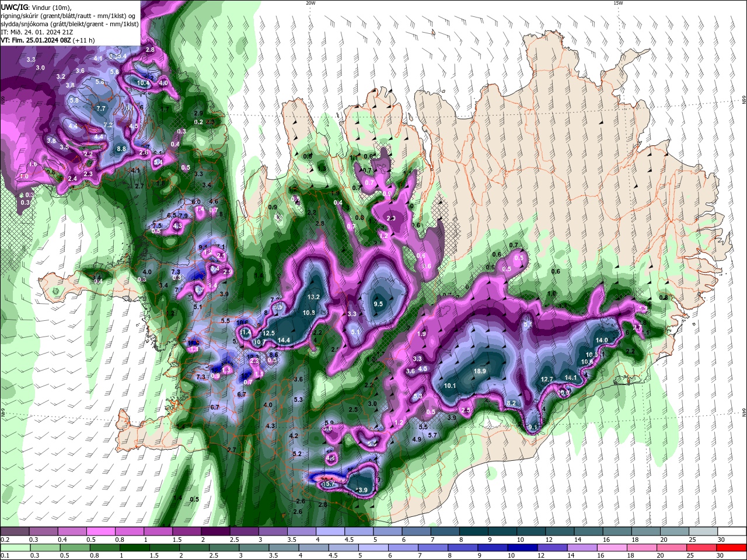The image size is (747, 560).
Task: Click the 5.7 value on south coast
Action: tap(432, 435)
